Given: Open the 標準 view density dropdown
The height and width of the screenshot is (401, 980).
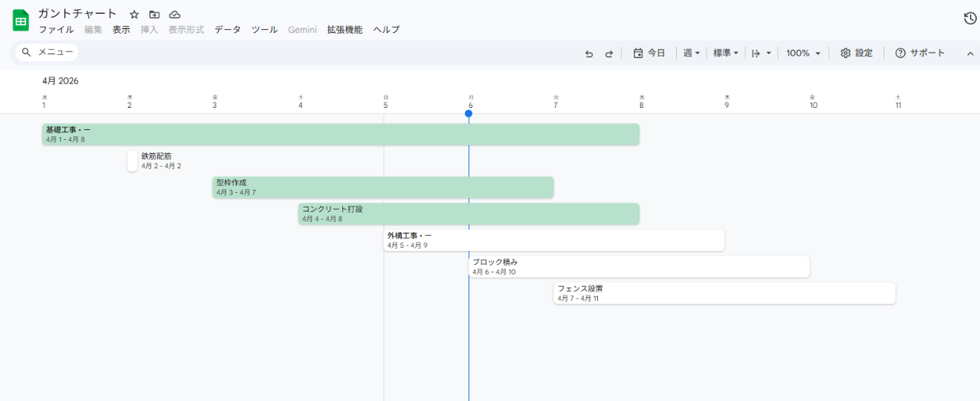Looking at the screenshot, I should point(726,54).
